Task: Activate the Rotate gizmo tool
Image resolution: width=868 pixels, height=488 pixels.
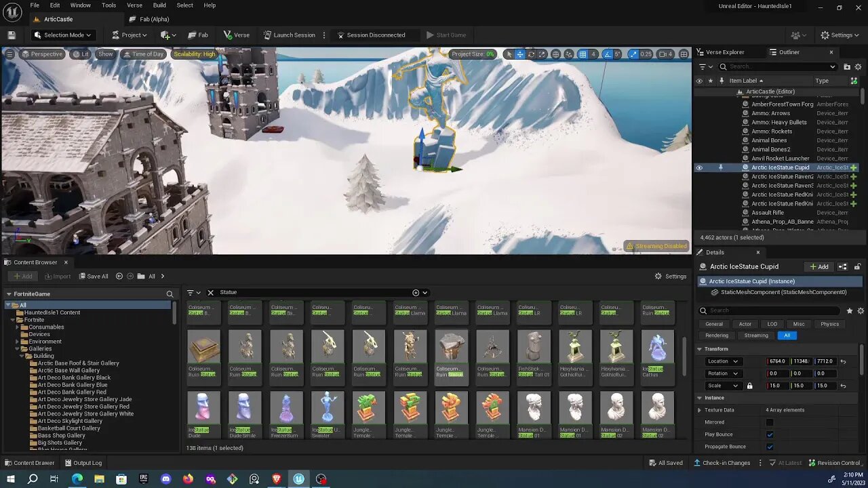Action: [x=531, y=54]
